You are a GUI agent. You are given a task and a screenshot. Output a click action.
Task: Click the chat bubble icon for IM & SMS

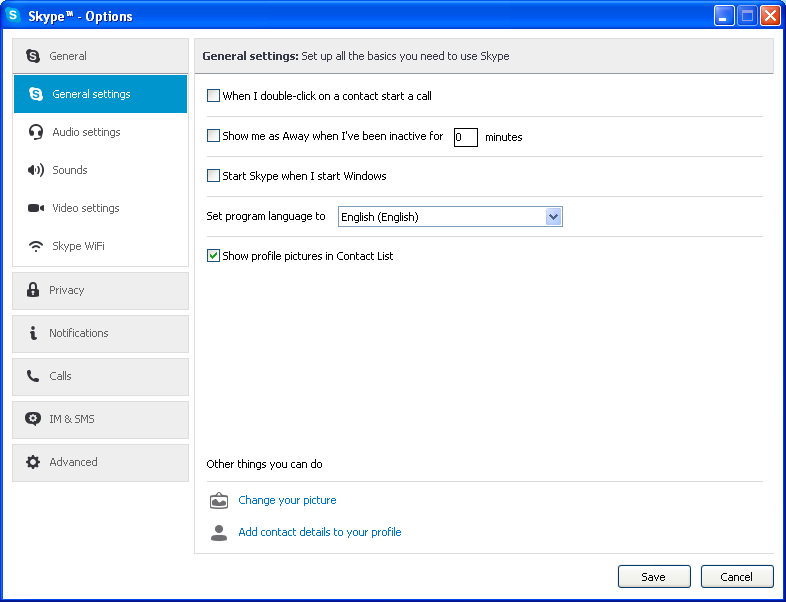pos(33,419)
